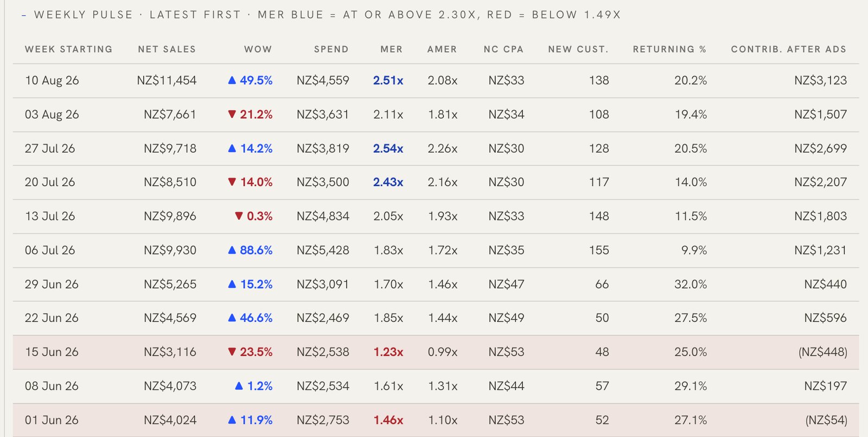Sort by the Week Starting column header

(68, 49)
